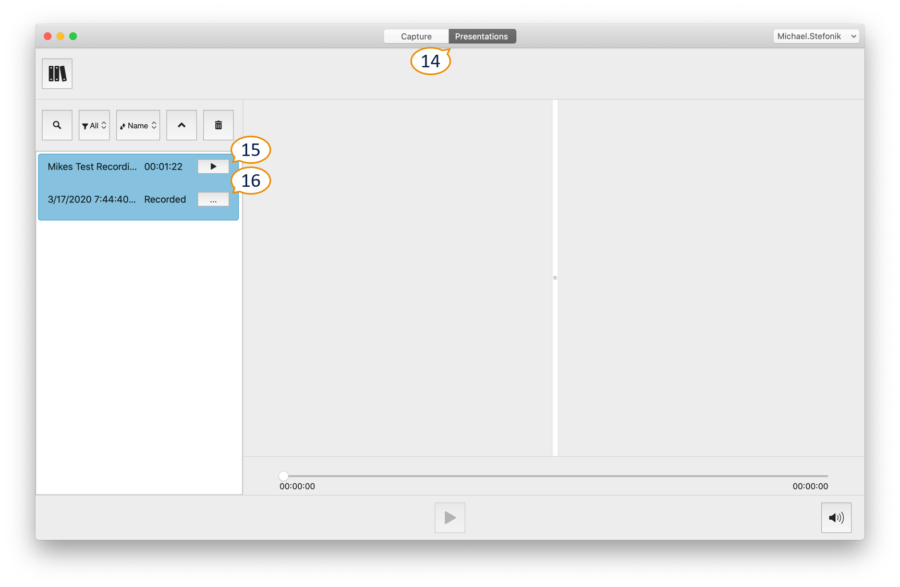
Task: Click the 3/17/2020 7:44:40 date text
Action: click(91, 200)
